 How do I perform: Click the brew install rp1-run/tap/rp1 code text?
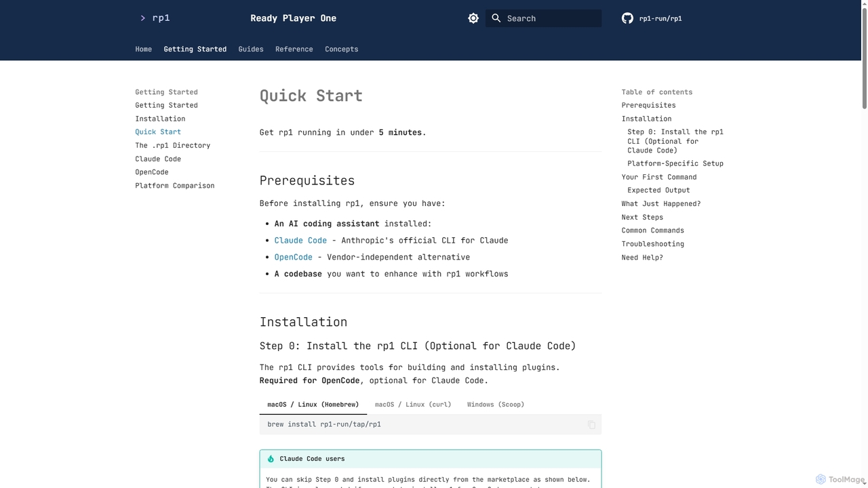coord(324,424)
